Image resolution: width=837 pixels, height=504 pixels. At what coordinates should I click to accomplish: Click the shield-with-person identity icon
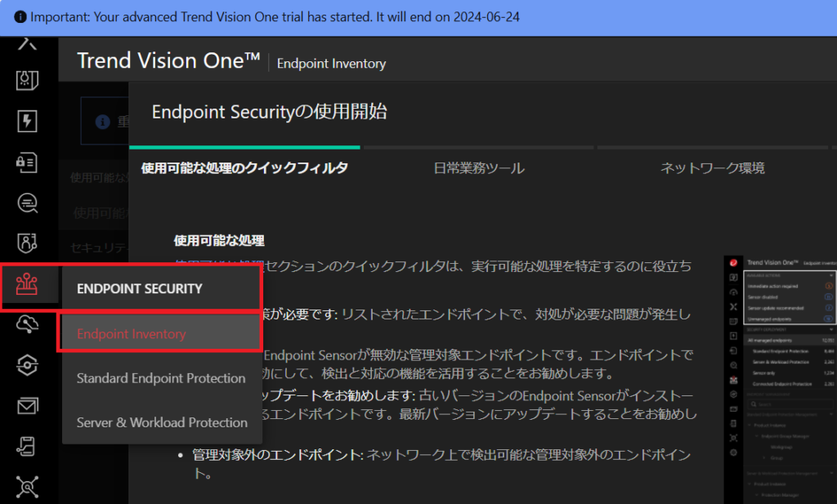pyautogui.click(x=28, y=243)
